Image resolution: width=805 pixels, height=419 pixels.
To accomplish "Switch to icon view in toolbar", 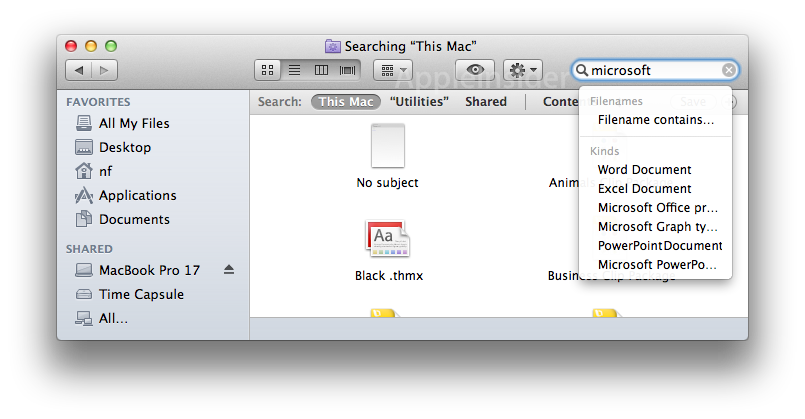I will point(267,70).
